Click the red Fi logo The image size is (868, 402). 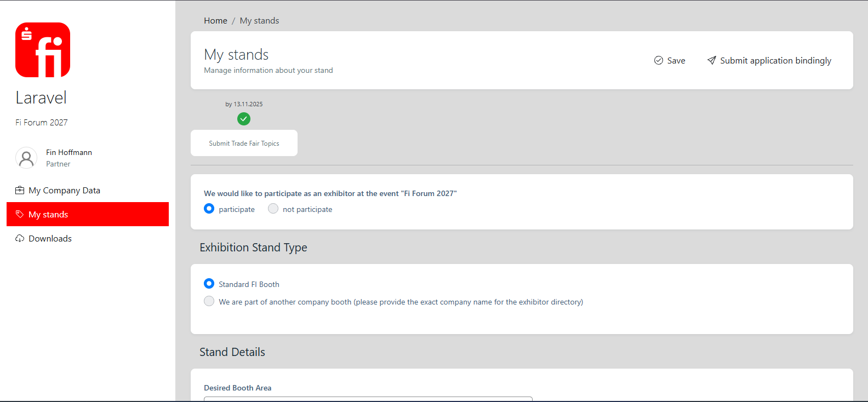pos(43,50)
